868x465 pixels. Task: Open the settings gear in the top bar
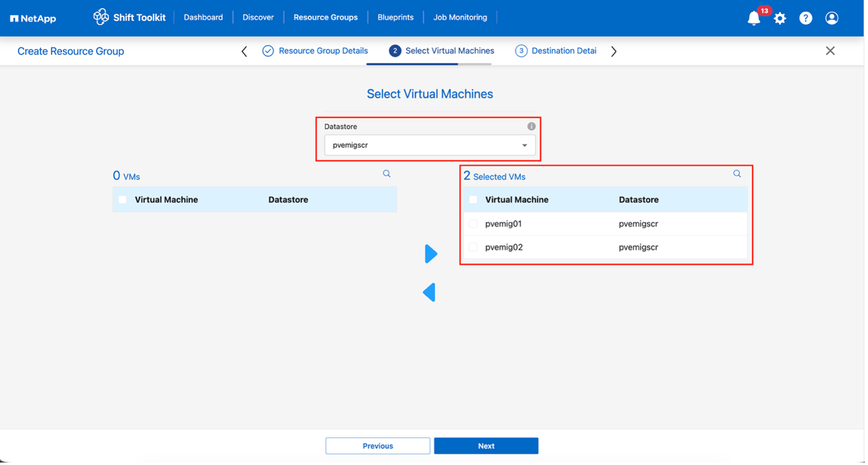(x=780, y=18)
